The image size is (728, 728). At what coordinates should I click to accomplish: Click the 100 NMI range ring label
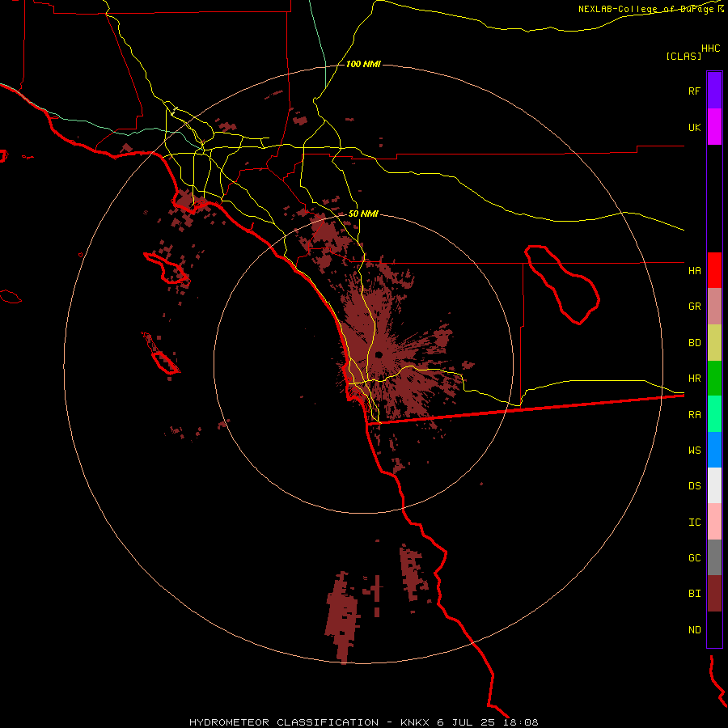tap(363, 64)
